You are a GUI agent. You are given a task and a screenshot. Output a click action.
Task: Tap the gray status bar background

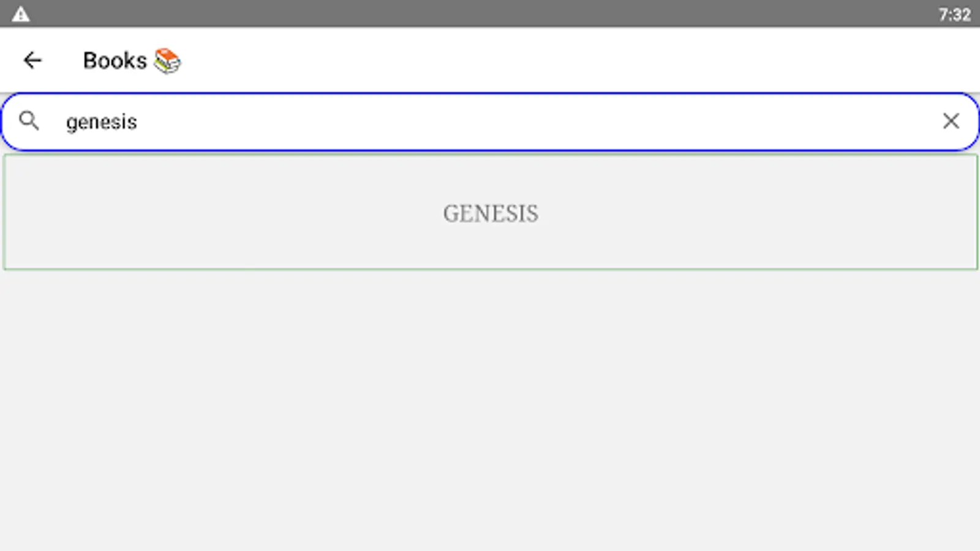coord(490,13)
